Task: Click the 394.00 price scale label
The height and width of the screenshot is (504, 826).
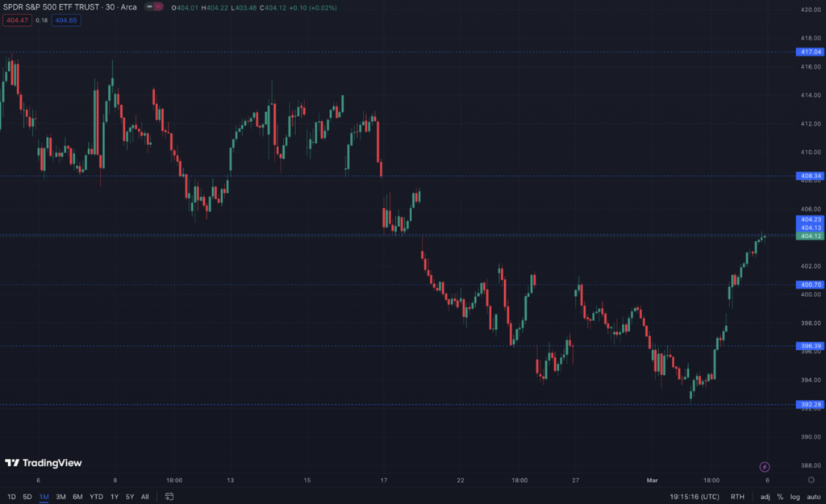Action: point(810,380)
